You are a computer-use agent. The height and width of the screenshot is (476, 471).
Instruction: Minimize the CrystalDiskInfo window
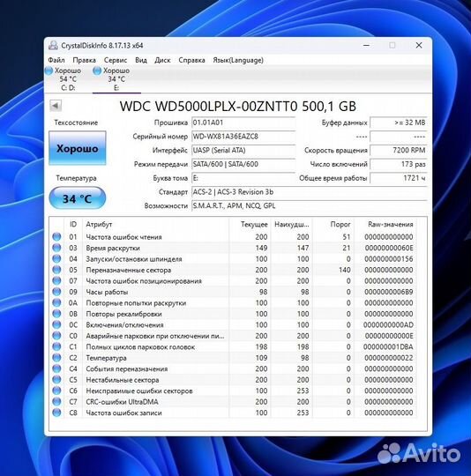coord(367,45)
